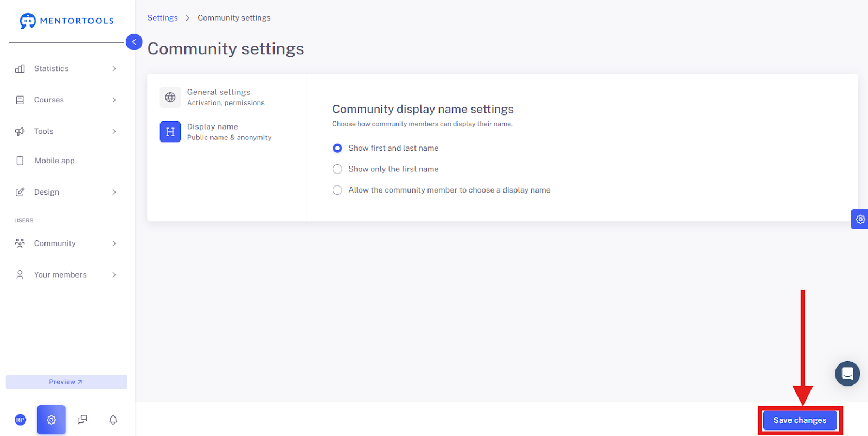Open the Statistics menu item
The image size is (868, 436).
click(x=67, y=68)
